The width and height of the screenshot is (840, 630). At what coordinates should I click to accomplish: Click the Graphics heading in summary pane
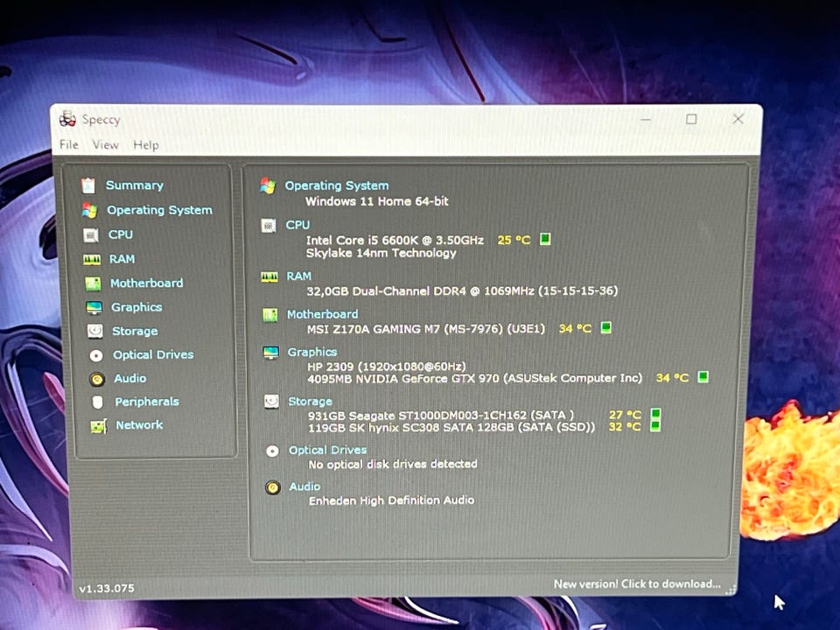coord(312,352)
